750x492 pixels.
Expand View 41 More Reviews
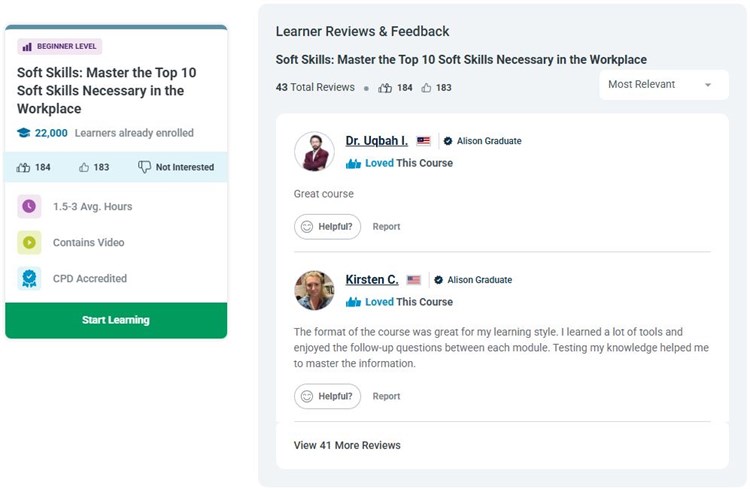pyautogui.click(x=347, y=445)
